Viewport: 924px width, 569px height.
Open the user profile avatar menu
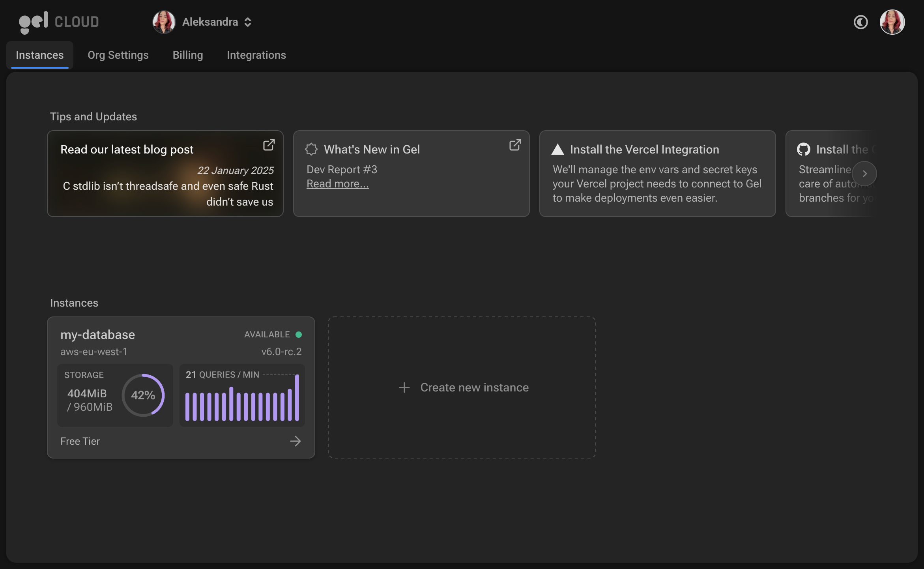[892, 22]
